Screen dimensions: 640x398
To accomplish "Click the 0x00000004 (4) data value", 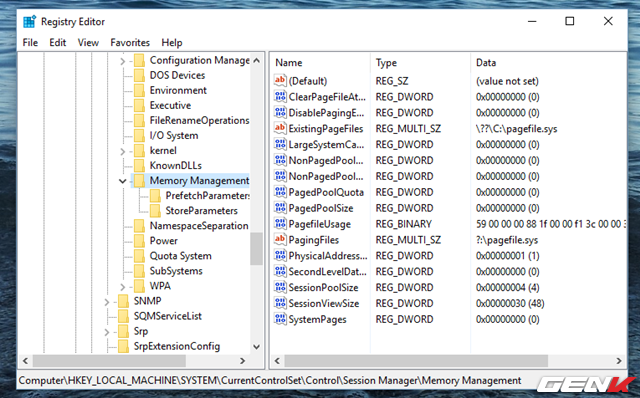I will (507, 287).
